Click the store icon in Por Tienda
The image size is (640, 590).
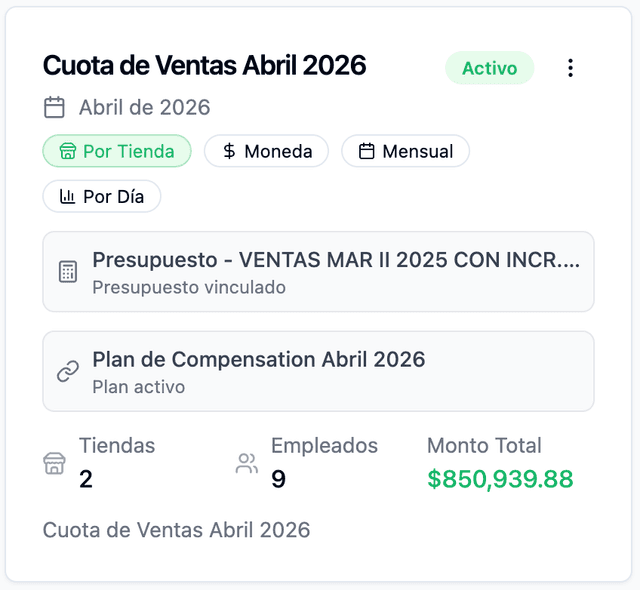tap(68, 152)
